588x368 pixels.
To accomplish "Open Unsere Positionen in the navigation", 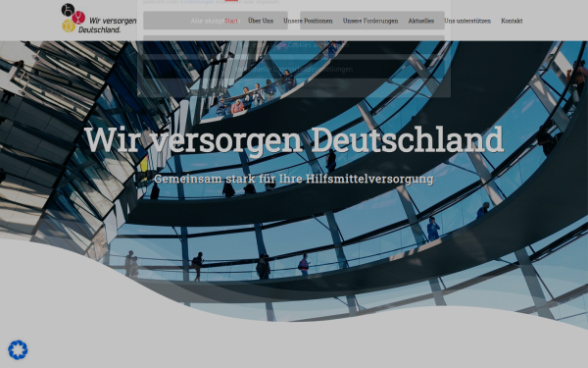I will click(x=308, y=21).
